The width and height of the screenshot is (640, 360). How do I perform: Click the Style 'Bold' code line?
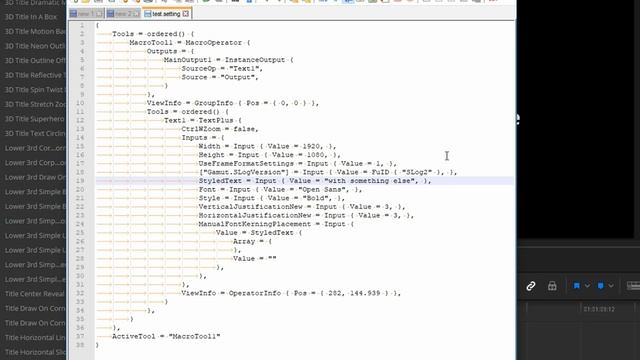click(271, 198)
